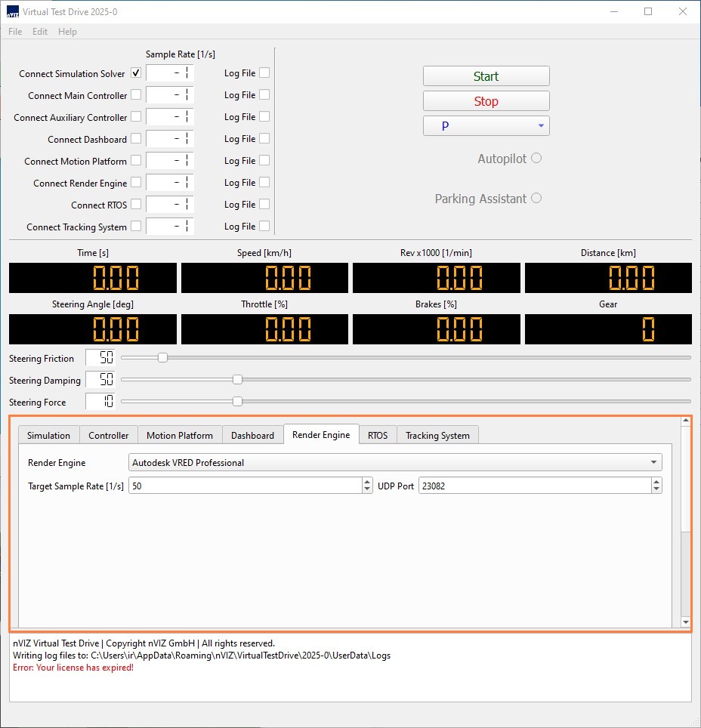Check Log File for Connect Simulation Solver
Screen dimensions: 701x728
coord(264,72)
